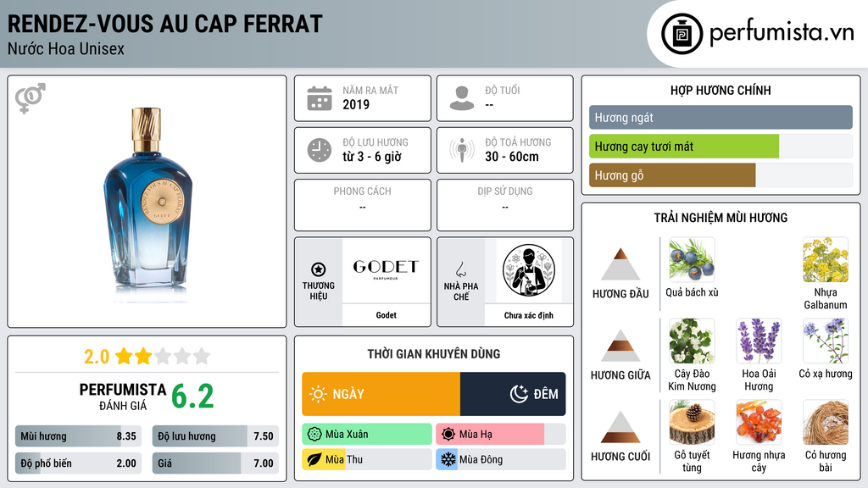The width and height of the screenshot is (868, 488).
Task: Open the Cỏ hương bài vetiver image
Action: (x=826, y=423)
